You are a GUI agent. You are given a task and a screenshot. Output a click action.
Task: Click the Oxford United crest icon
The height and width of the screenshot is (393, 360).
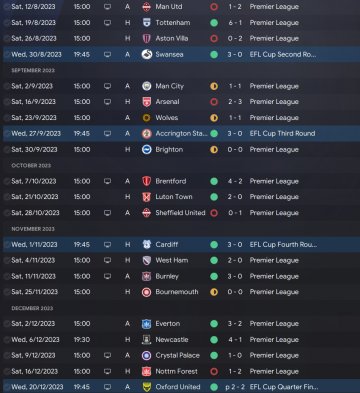coord(147,387)
